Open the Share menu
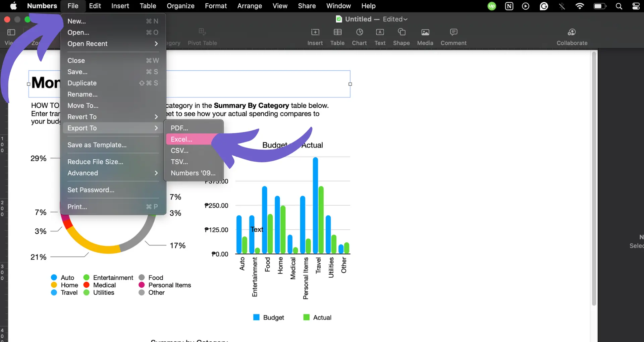Viewport: 644px width, 342px height. tap(307, 6)
